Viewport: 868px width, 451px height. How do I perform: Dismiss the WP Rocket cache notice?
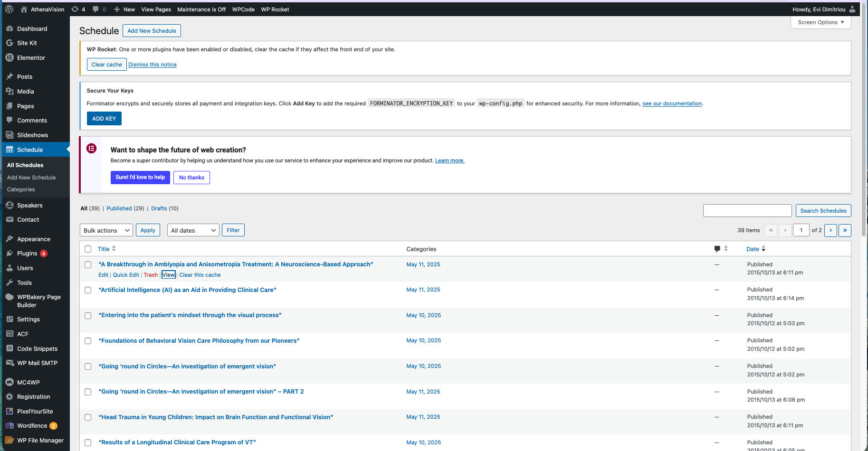[x=152, y=65]
